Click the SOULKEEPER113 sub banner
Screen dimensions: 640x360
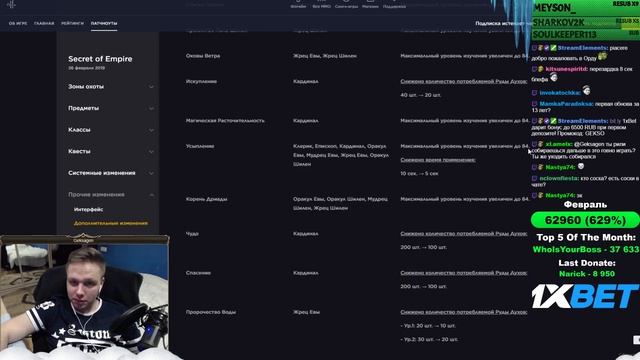tap(586, 35)
